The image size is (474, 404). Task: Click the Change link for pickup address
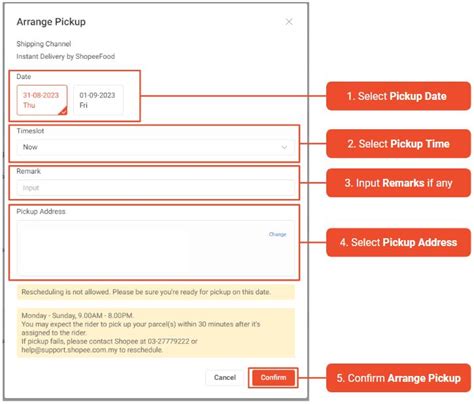[277, 234]
